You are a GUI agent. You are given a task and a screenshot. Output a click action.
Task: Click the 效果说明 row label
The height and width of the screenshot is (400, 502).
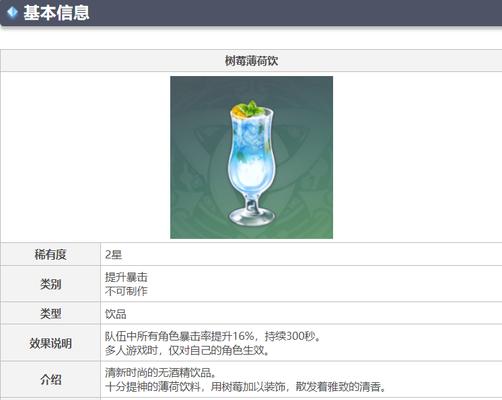point(50,343)
